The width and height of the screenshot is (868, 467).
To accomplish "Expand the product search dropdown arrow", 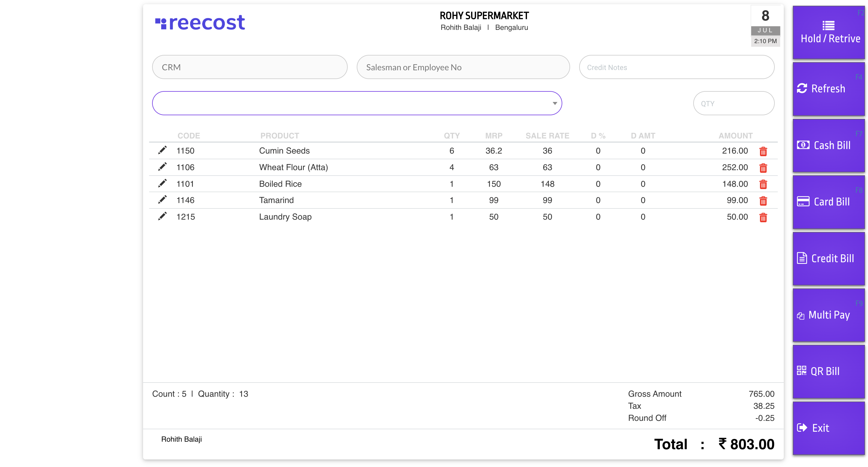I will coord(555,103).
